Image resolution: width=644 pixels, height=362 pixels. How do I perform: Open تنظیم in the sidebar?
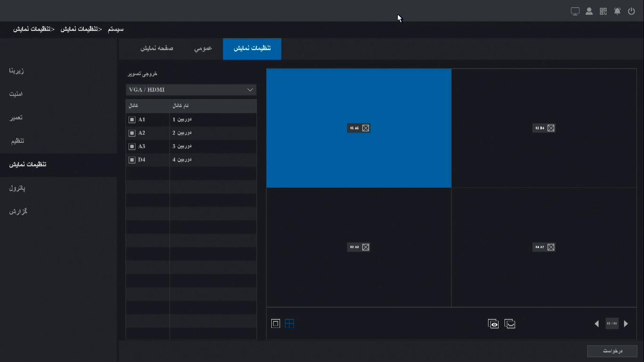[58, 141]
